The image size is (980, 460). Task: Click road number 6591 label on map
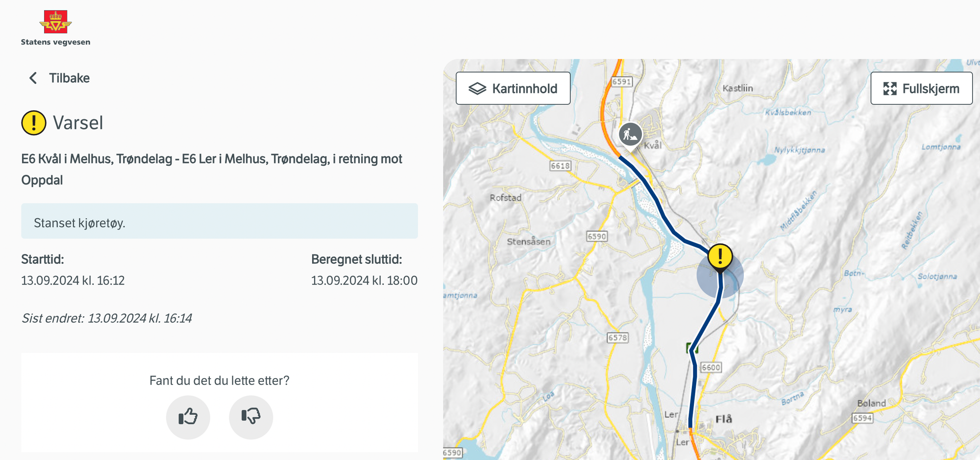tap(621, 81)
